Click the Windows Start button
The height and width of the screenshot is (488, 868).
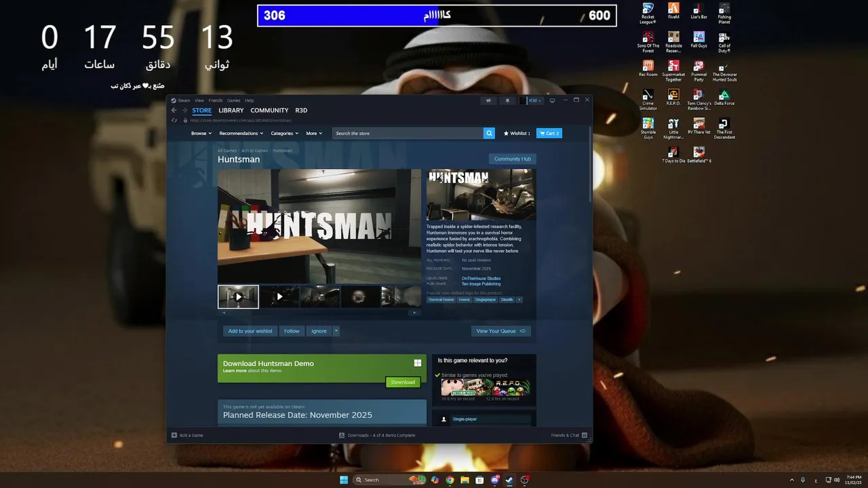[344, 480]
